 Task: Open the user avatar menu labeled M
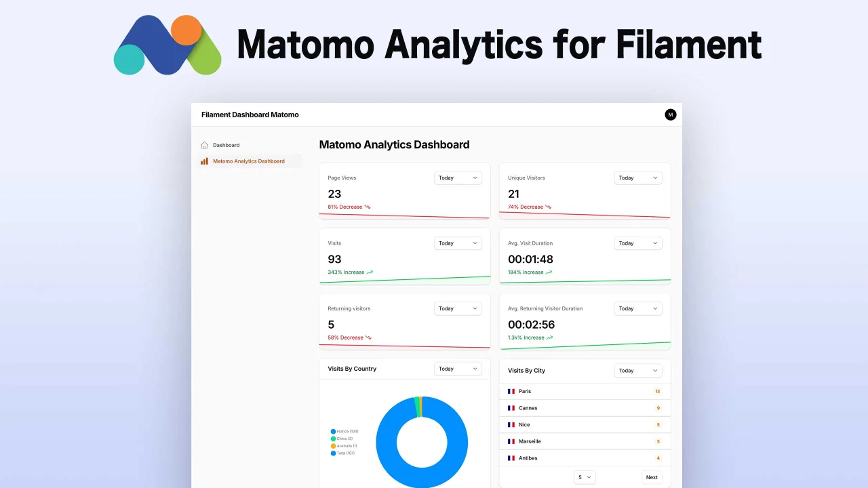click(x=670, y=114)
